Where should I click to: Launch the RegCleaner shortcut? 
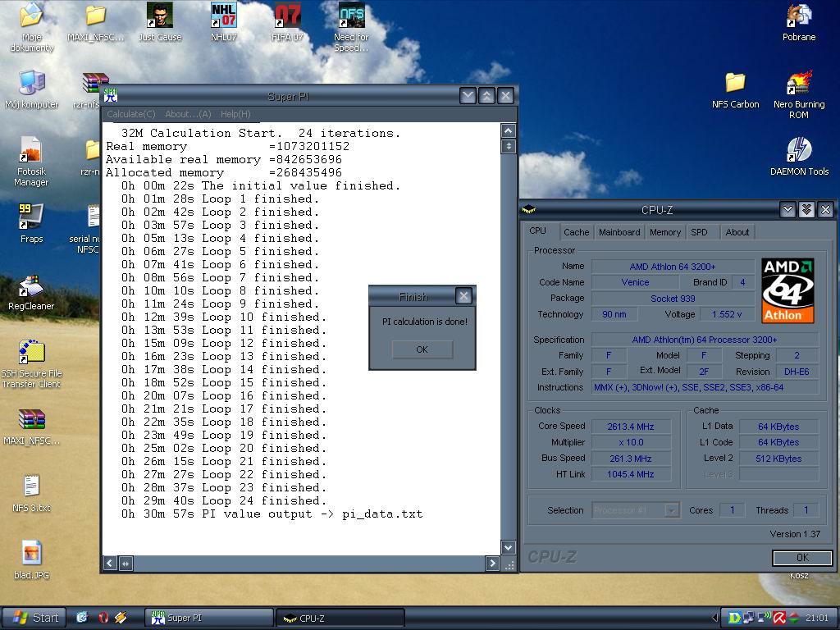tap(31, 293)
